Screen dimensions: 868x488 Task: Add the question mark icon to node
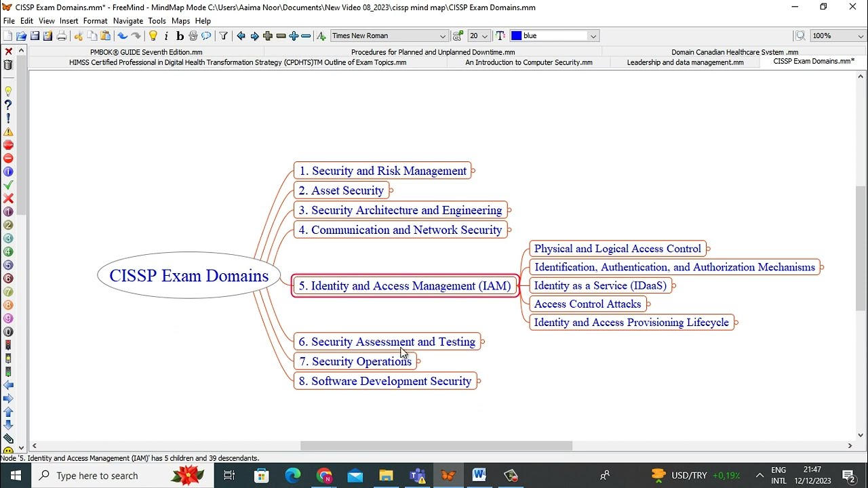pyautogui.click(x=8, y=105)
